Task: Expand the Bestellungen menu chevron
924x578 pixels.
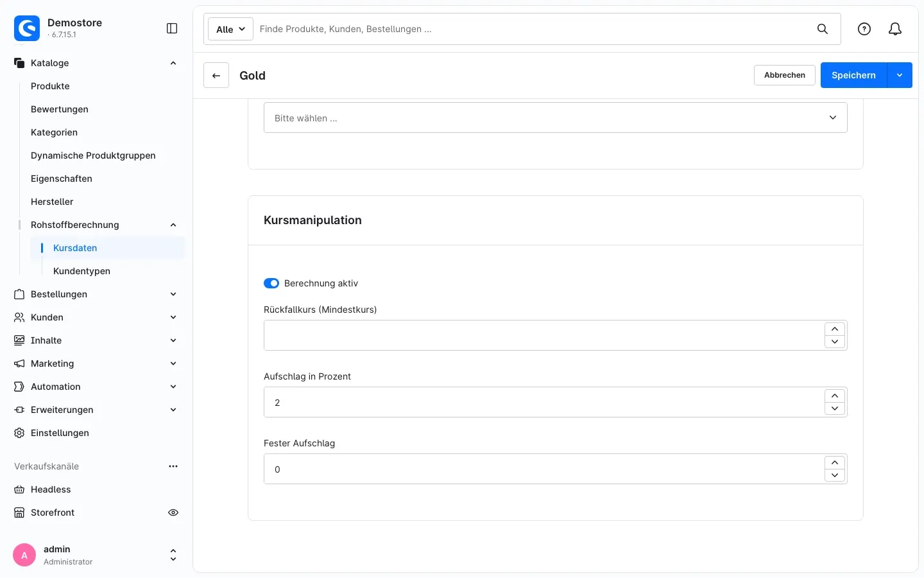Action: pos(173,294)
